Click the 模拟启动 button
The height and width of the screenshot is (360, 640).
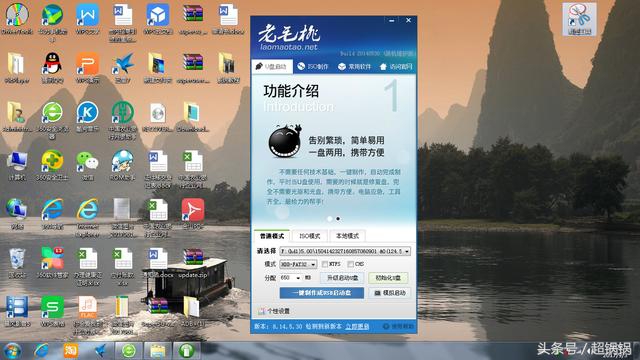pyautogui.click(x=390, y=293)
